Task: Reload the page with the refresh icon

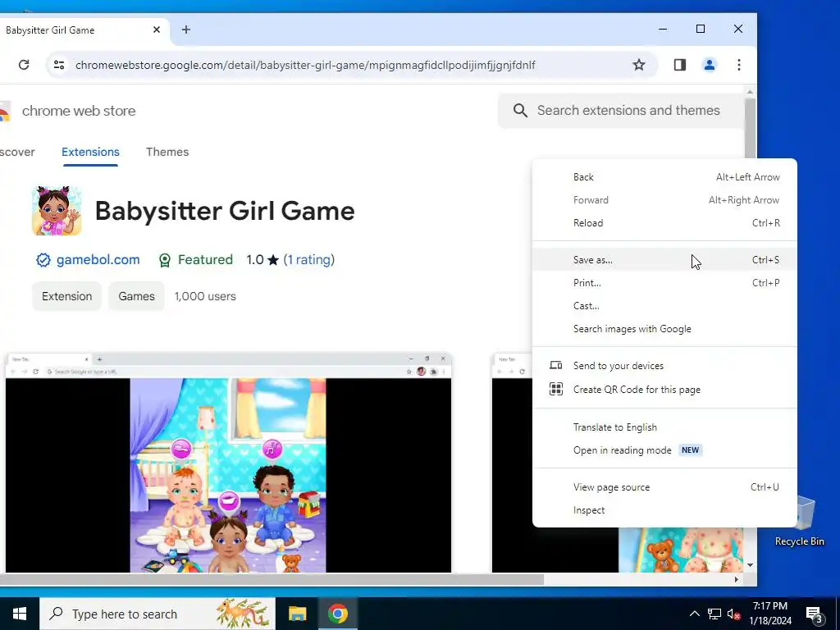Action: [x=24, y=65]
